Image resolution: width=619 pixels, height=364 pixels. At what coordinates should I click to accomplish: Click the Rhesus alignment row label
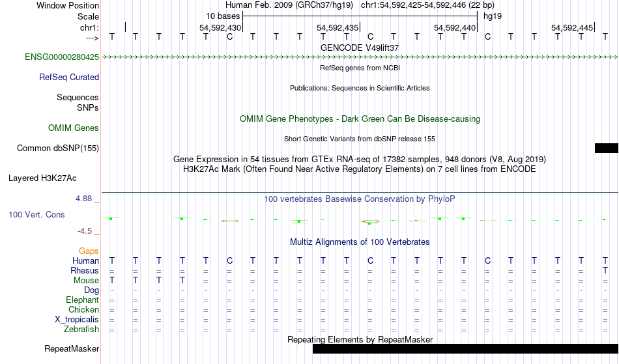(85, 270)
